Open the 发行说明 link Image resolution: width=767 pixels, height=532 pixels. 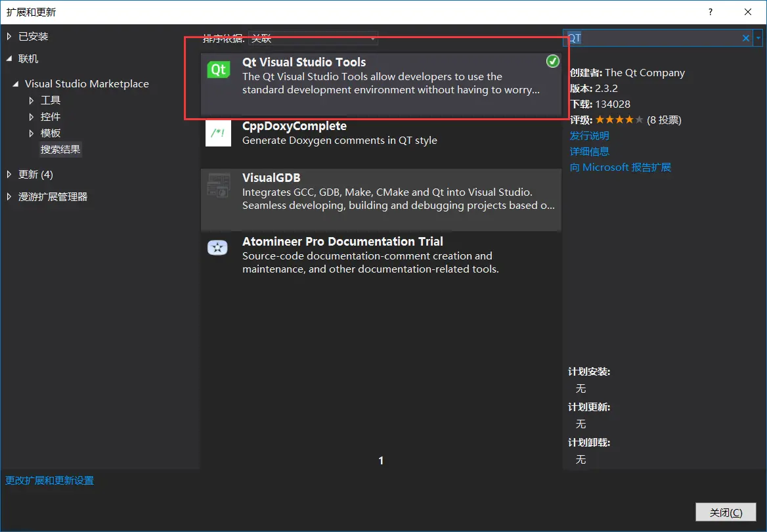click(x=590, y=135)
